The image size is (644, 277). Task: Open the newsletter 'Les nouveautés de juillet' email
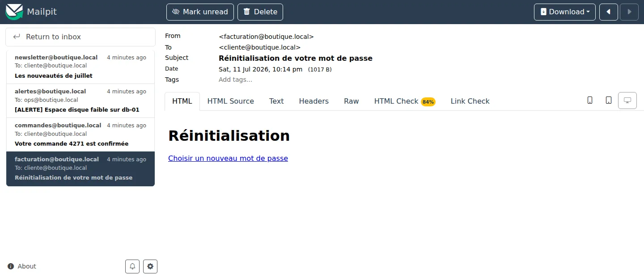click(80, 67)
